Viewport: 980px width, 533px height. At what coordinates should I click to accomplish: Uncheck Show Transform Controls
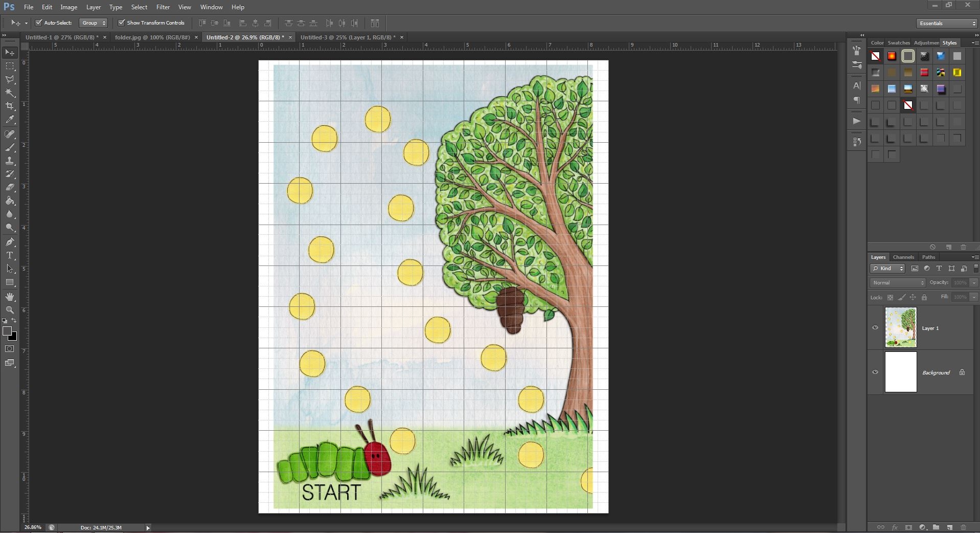click(121, 23)
